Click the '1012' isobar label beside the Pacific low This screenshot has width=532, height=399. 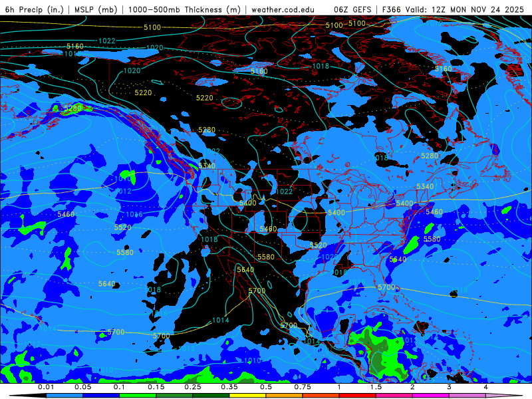(x=123, y=191)
